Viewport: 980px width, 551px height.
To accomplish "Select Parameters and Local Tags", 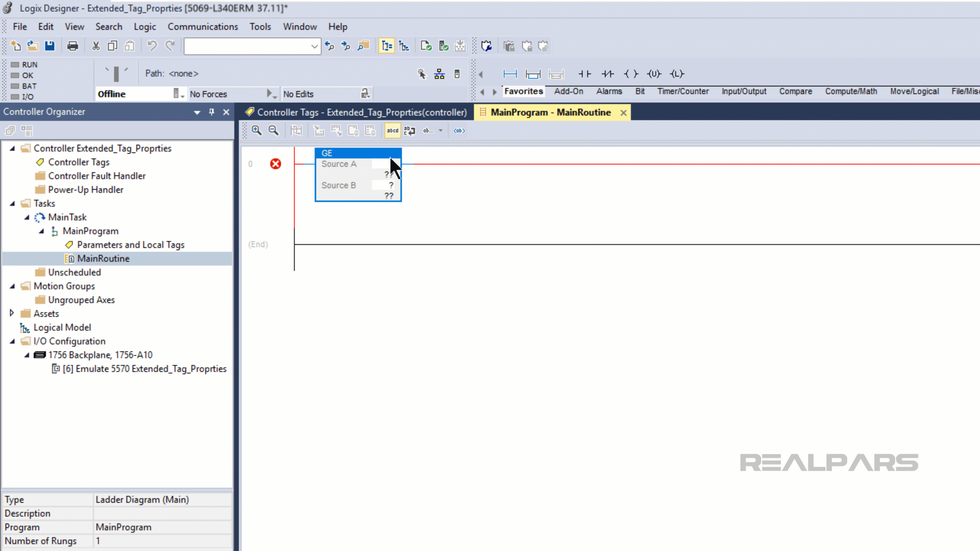I will click(131, 245).
